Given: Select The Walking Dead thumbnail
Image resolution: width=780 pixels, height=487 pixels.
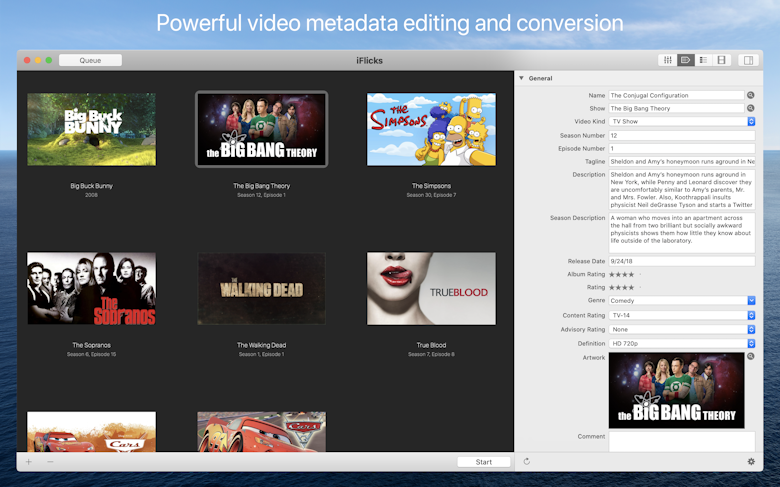Looking at the screenshot, I should coord(262,289).
